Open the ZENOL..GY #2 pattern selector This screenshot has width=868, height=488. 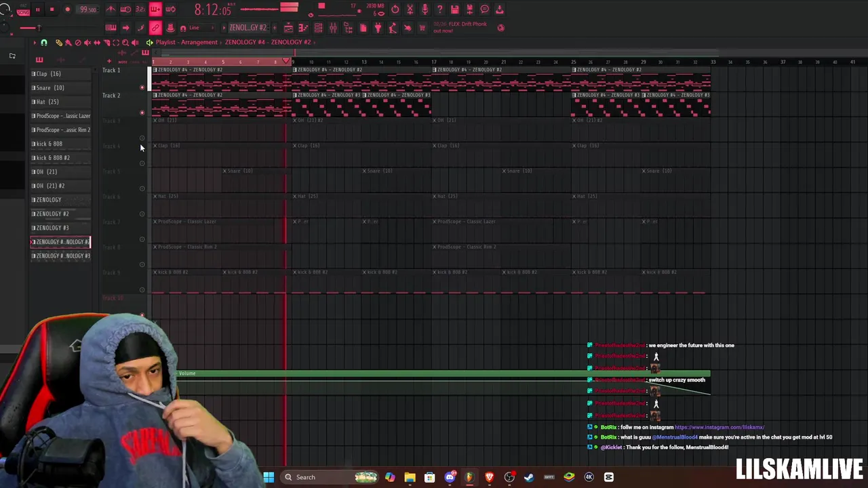tap(248, 28)
